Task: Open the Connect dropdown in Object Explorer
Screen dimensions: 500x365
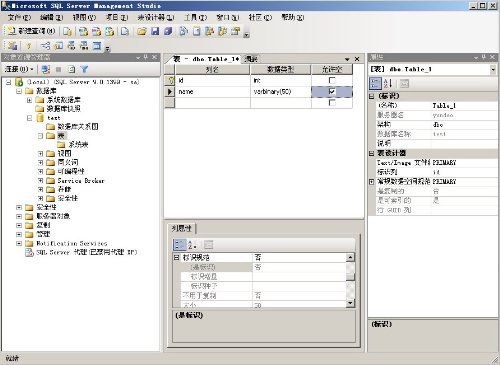Action: (19, 69)
